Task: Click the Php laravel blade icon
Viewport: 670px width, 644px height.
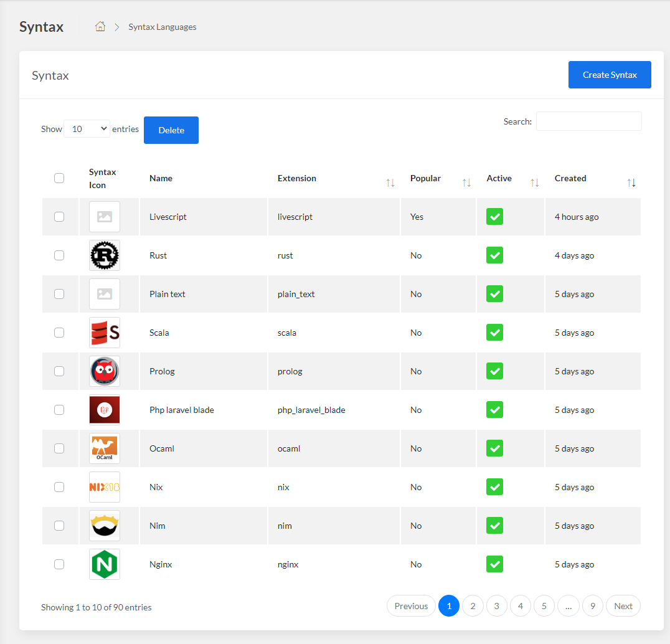Action: 105,410
